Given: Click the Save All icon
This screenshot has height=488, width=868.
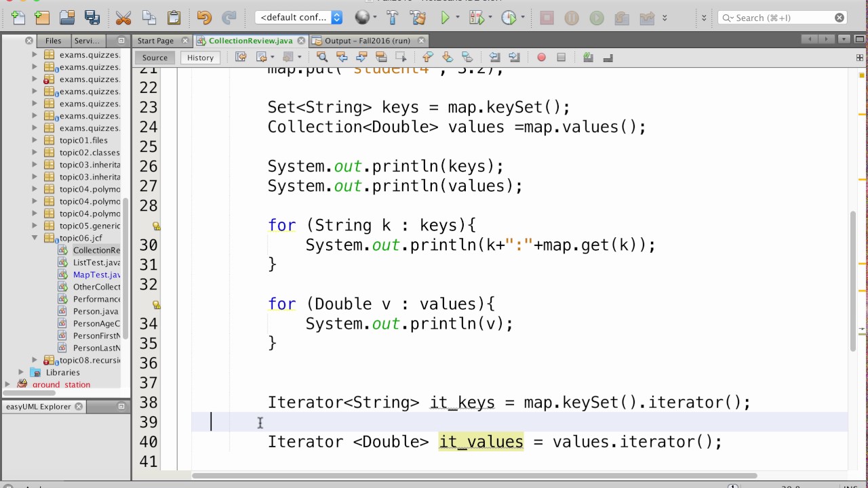Looking at the screenshot, I should click(92, 18).
